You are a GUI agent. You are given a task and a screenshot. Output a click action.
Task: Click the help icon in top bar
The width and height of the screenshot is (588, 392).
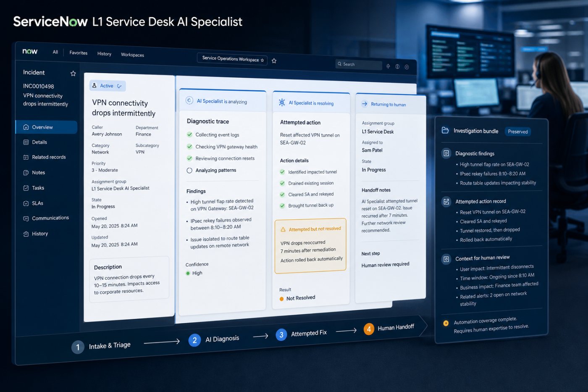pos(397,66)
